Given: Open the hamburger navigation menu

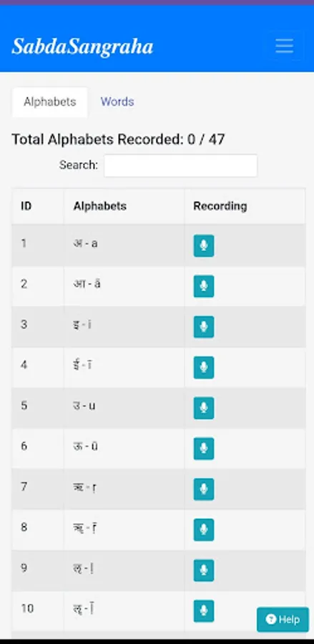Looking at the screenshot, I should tap(284, 46).
